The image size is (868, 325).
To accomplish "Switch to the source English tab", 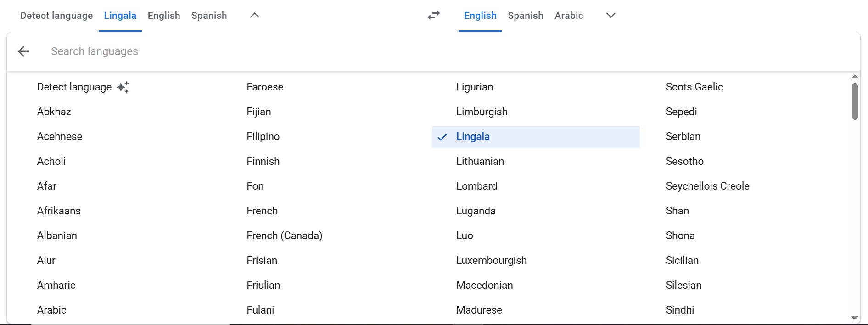I will pyautogui.click(x=164, y=16).
